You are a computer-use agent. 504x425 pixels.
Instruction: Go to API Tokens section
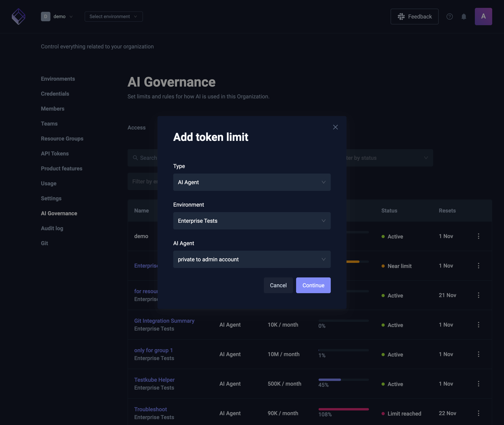click(55, 153)
